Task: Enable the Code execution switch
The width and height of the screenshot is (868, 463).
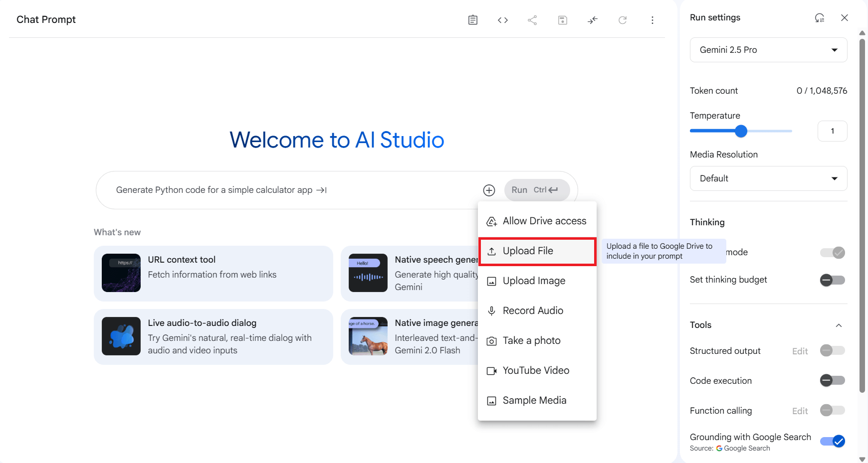Action: point(833,381)
